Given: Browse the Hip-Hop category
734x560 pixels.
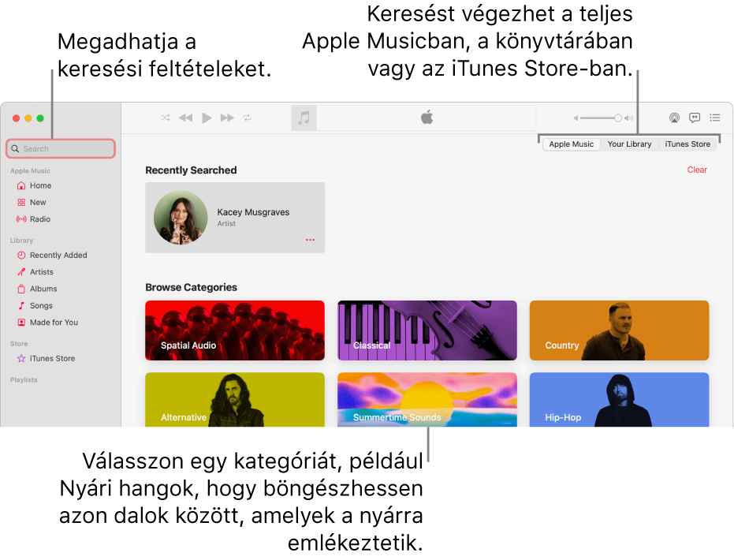Looking at the screenshot, I should [620, 399].
